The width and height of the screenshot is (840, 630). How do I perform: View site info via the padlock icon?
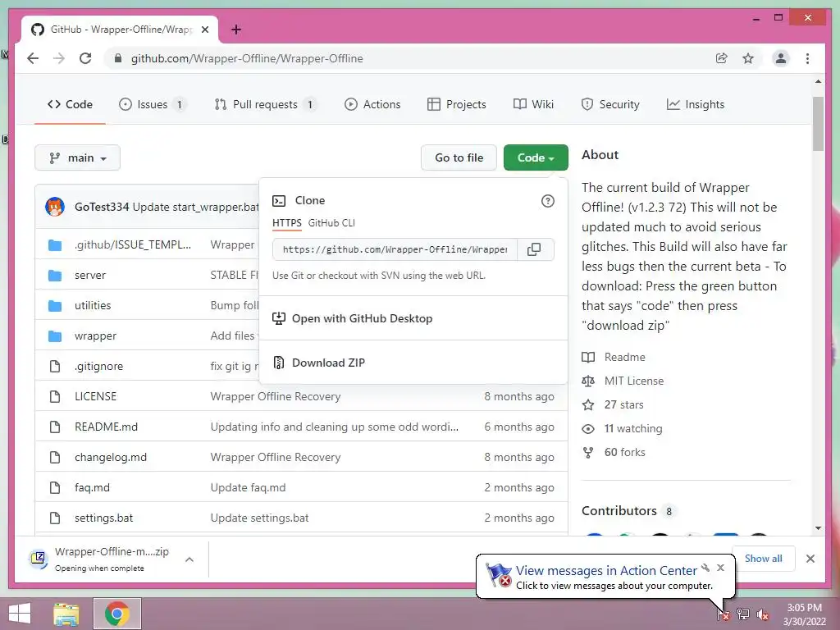tap(118, 58)
